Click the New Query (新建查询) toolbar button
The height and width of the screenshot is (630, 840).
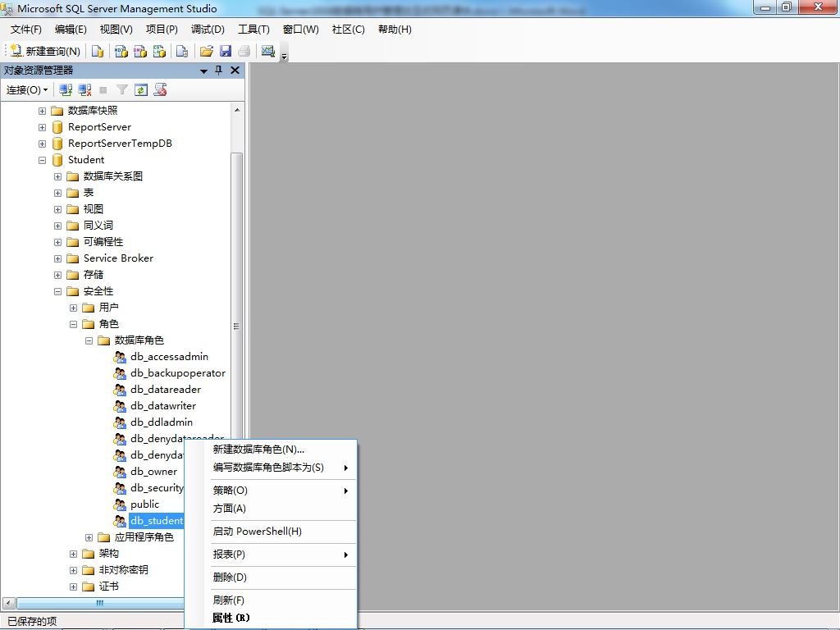click(x=46, y=51)
